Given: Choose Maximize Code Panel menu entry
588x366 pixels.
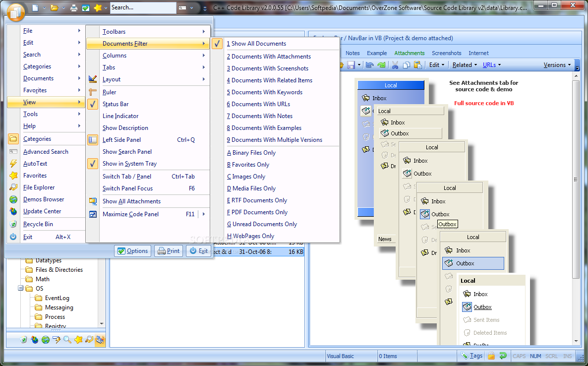Looking at the screenshot, I should 148,214.
